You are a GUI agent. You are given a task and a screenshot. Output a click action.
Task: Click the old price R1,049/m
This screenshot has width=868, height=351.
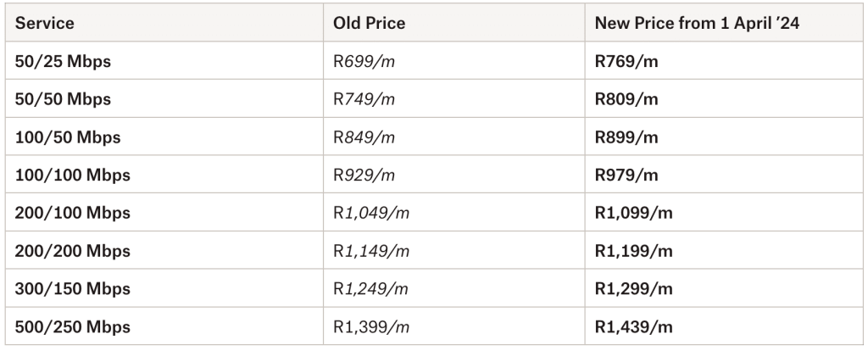pos(371,214)
